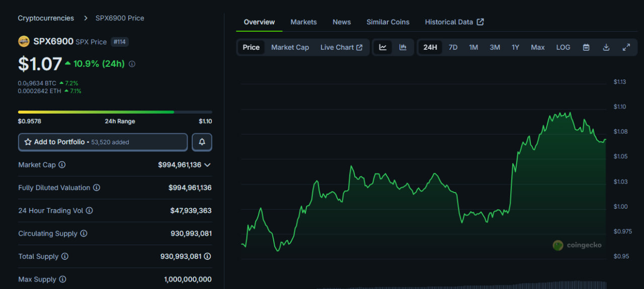Switch to line chart view icon

383,47
